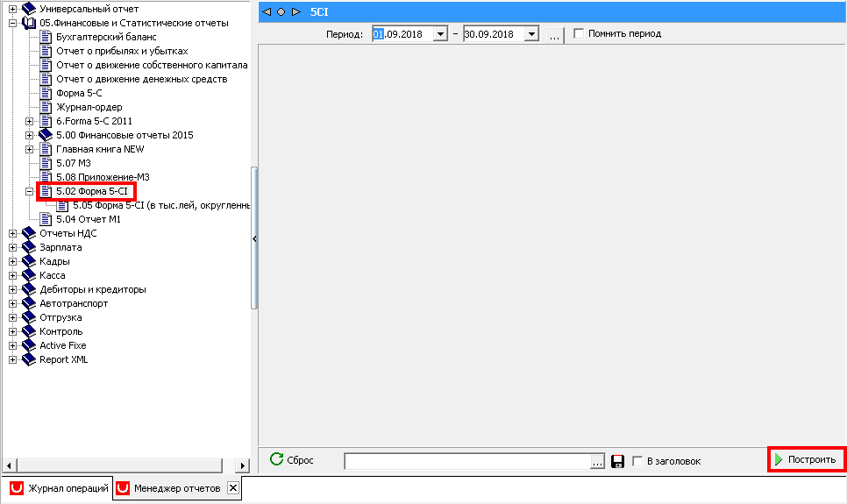The width and height of the screenshot is (847, 504).
Task: Select 6.Forma 5-C 2011 item
Action: (94, 121)
